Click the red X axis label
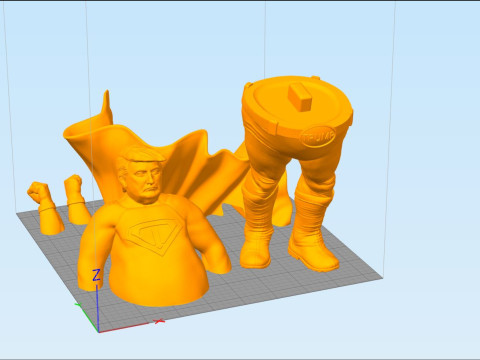 coord(159,321)
